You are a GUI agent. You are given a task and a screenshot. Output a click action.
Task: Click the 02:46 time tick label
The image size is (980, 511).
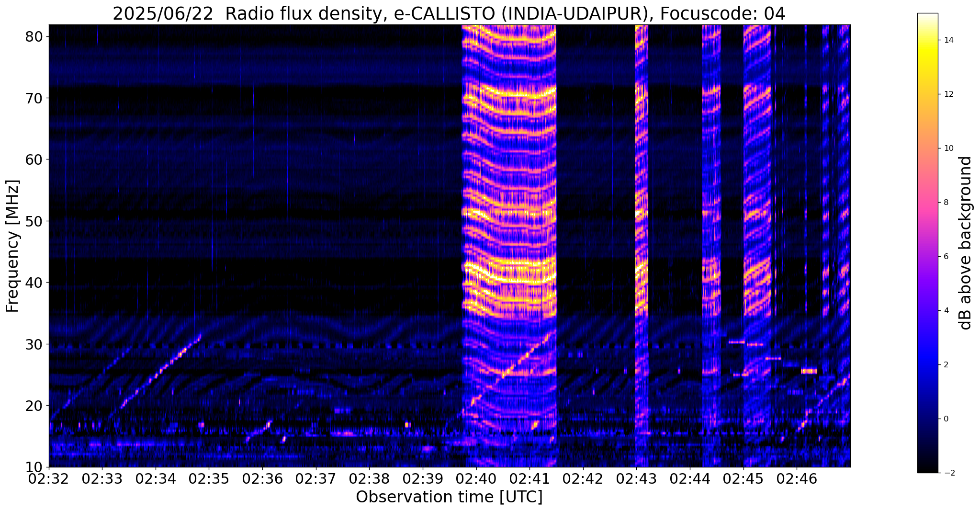797,478
